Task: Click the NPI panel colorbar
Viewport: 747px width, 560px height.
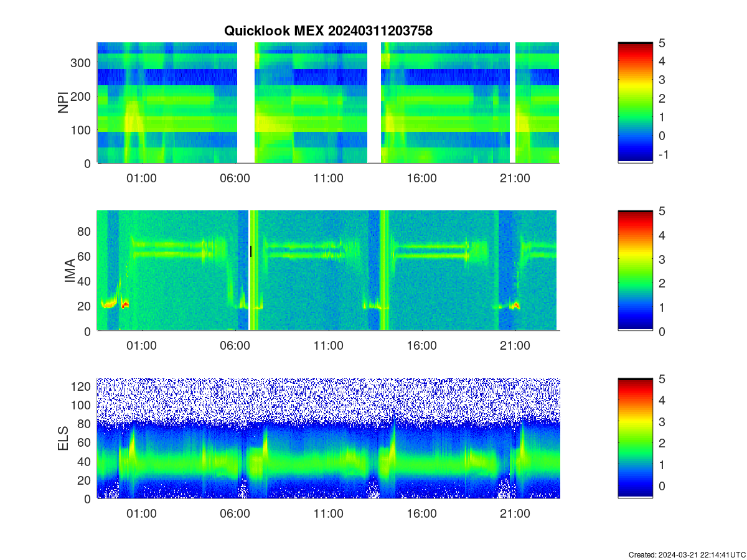Action: [x=635, y=103]
